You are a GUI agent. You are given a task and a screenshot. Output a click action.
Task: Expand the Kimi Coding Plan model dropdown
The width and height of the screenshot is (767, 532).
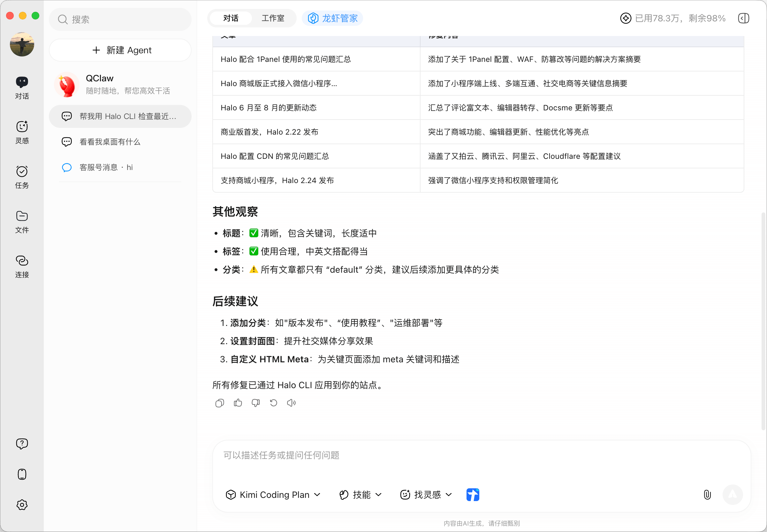[273, 495]
